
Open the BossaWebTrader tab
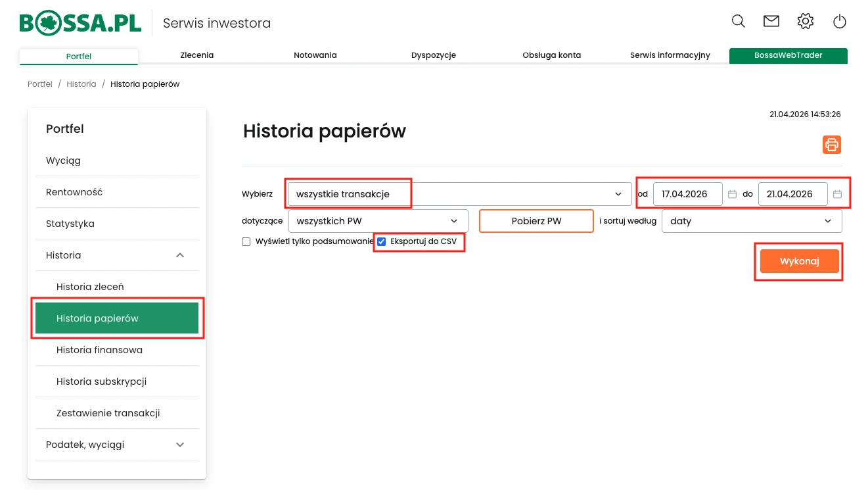pyautogui.click(x=788, y=55)
